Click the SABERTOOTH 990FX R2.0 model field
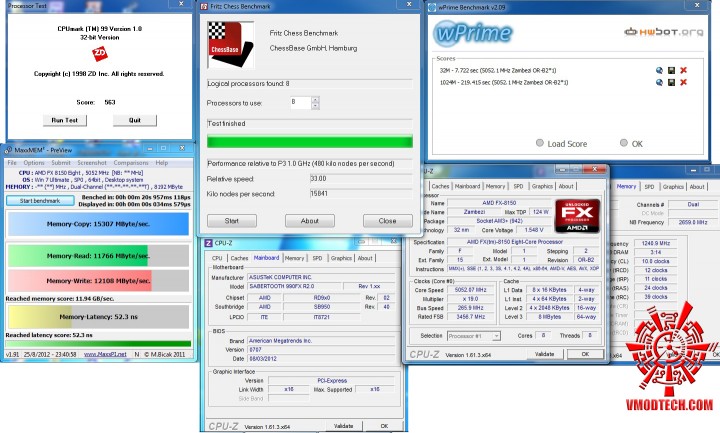The image size is (720, 433). tap(295, 286)
